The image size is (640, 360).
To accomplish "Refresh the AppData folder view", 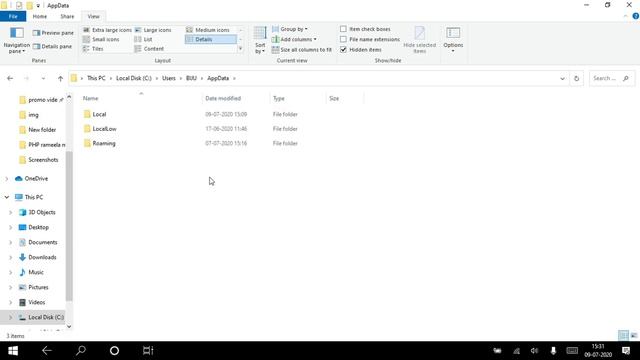I will click(x=576, y=78).
